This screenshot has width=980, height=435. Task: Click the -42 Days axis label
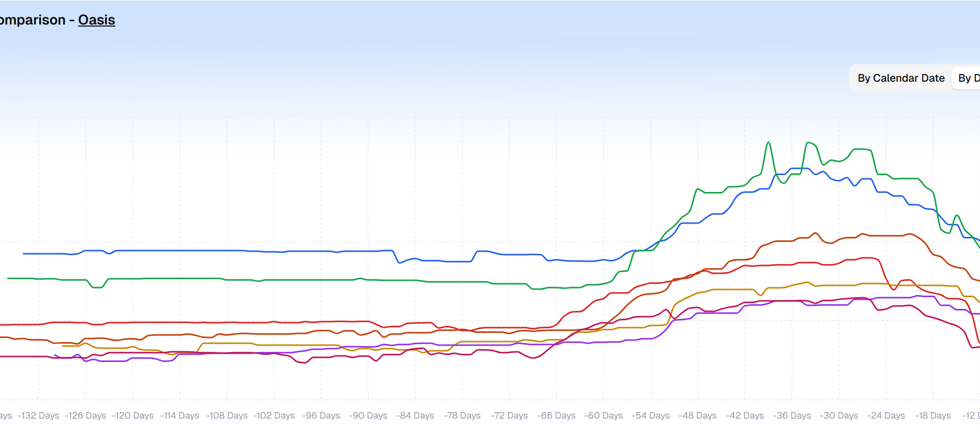[745, 416]
